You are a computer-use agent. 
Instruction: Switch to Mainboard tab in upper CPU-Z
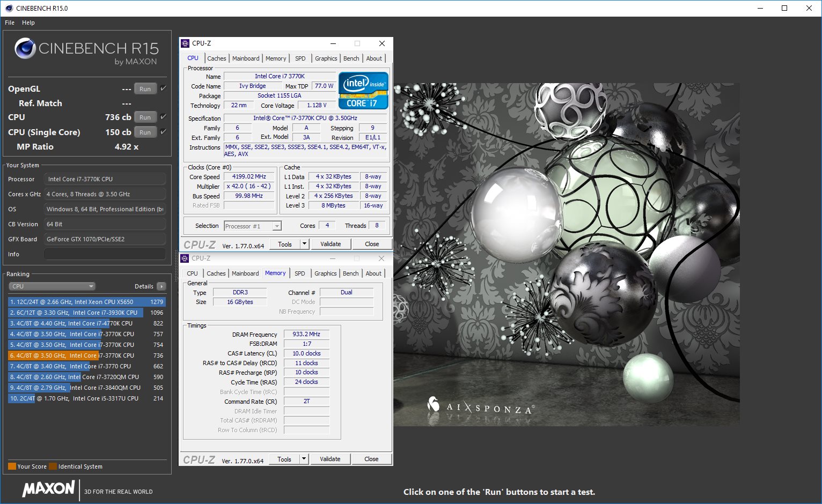click(246, 58)
